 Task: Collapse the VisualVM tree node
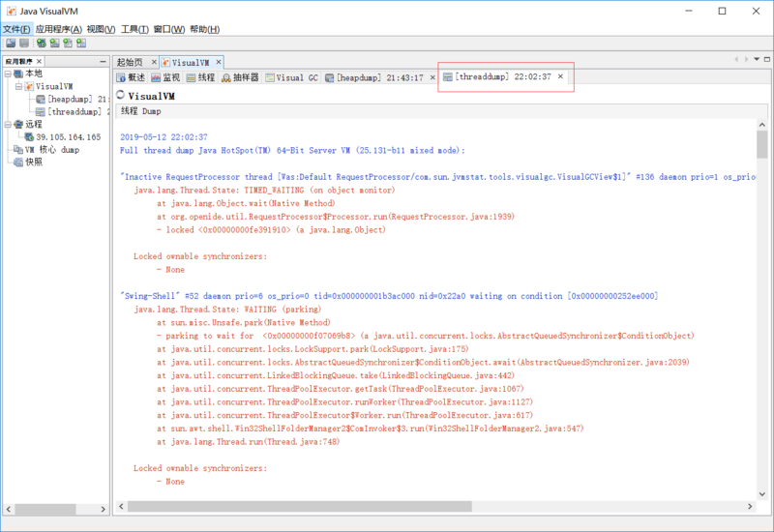pyautogui.click(x=18, y=86)
